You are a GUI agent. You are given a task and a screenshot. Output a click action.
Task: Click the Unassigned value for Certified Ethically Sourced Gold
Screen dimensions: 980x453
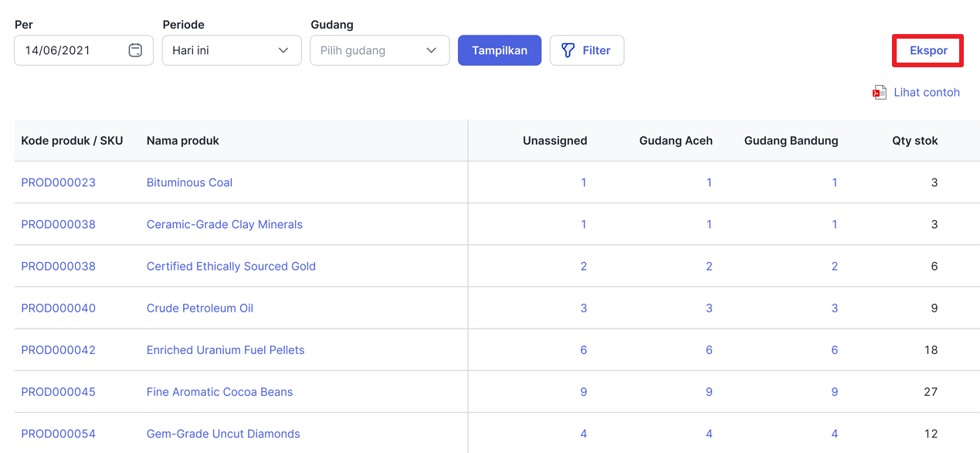click(x=584, y=266)
